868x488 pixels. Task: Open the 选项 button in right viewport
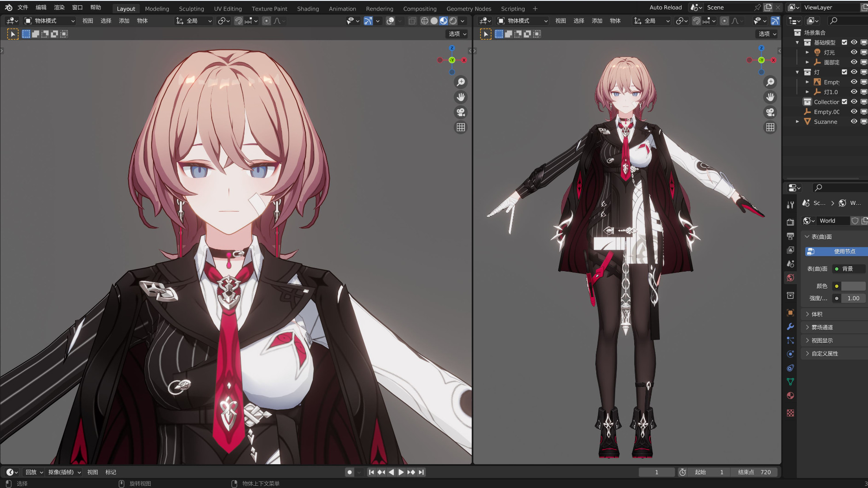click(x=767, y=34)
